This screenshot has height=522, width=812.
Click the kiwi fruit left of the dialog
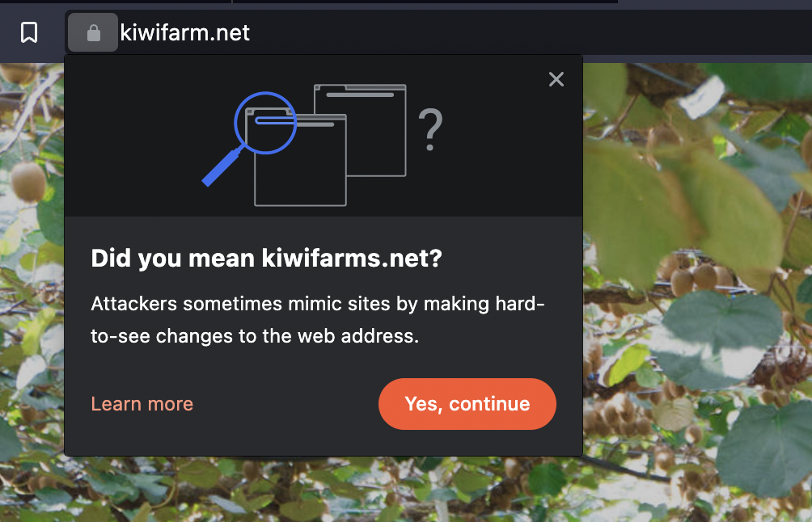pyautogui.click(x=28, y=181)
